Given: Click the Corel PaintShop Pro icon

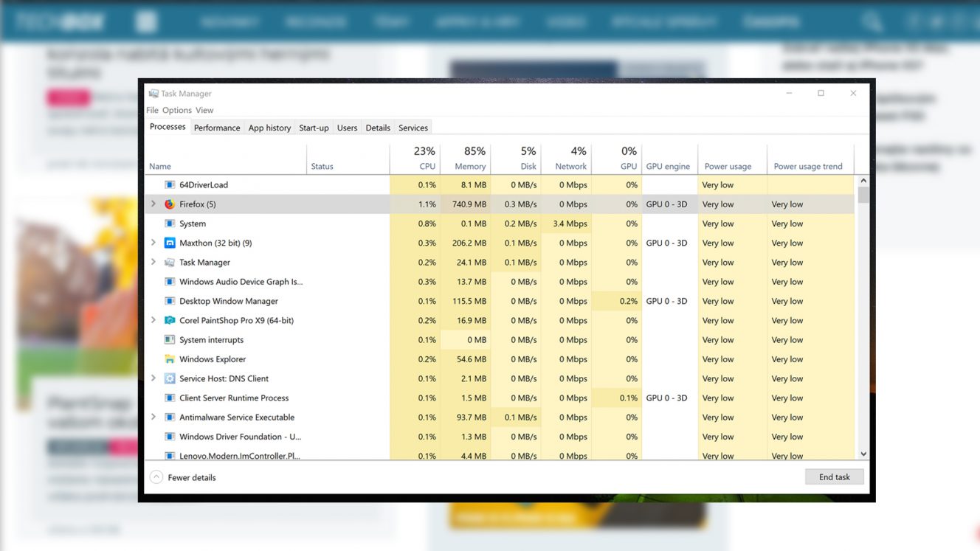Looking at the screenshot, I should (x=170, y=320).
